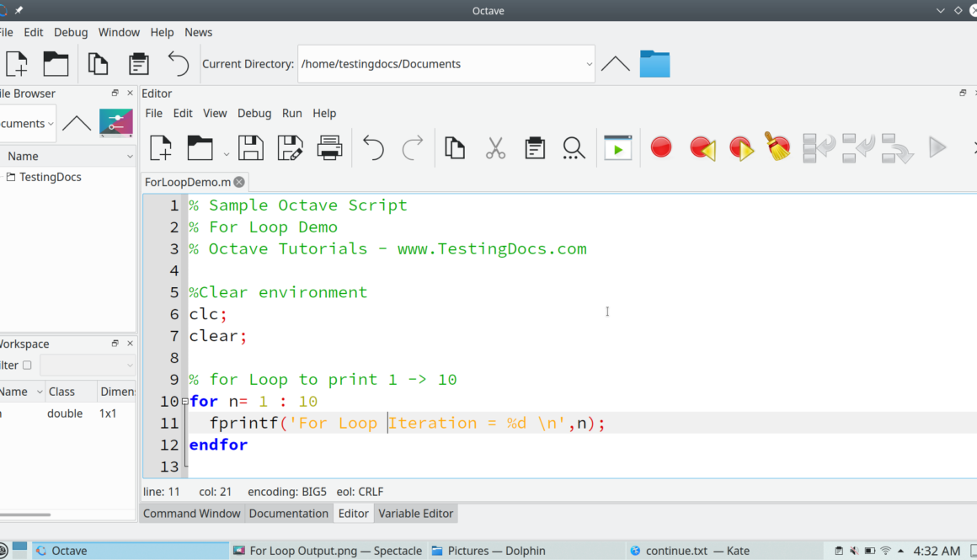Go one directory up next to path
The height and width of the screenshot is (560, 977).
pos(615,63)
